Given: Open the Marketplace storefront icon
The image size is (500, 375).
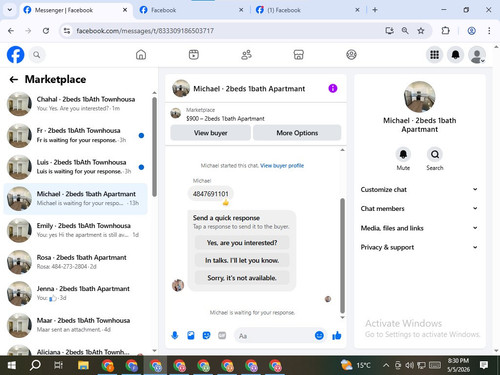Looking at the screenshot, I should point(299,55).
